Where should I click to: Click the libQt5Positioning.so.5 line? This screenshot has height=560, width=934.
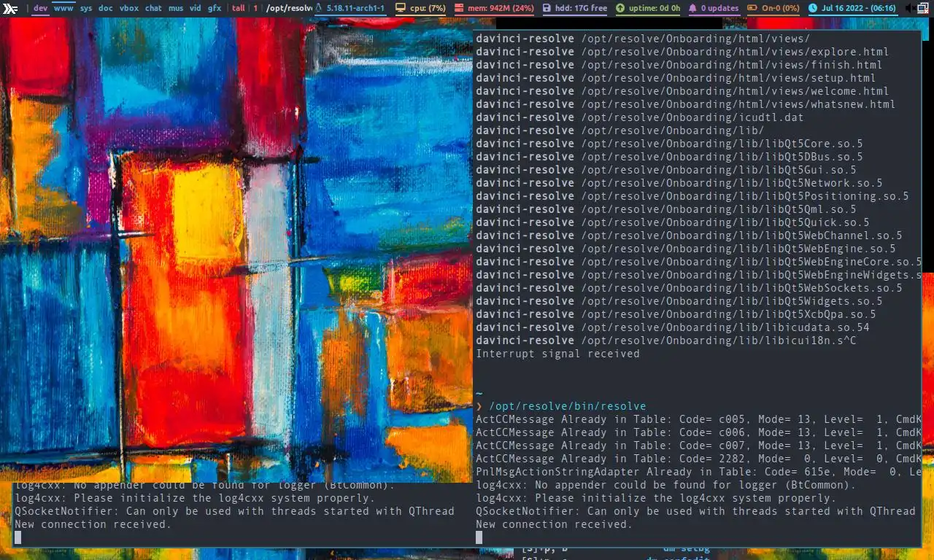pos(692,196)
